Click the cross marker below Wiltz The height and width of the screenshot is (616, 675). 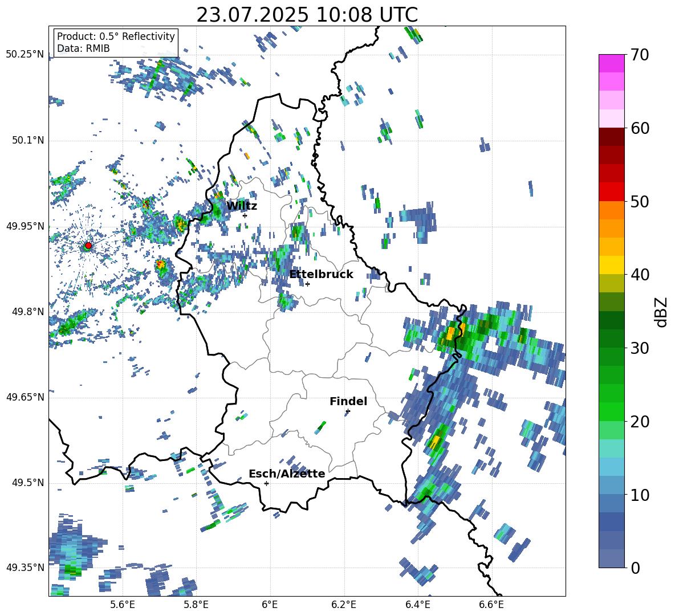pos(245,215)
